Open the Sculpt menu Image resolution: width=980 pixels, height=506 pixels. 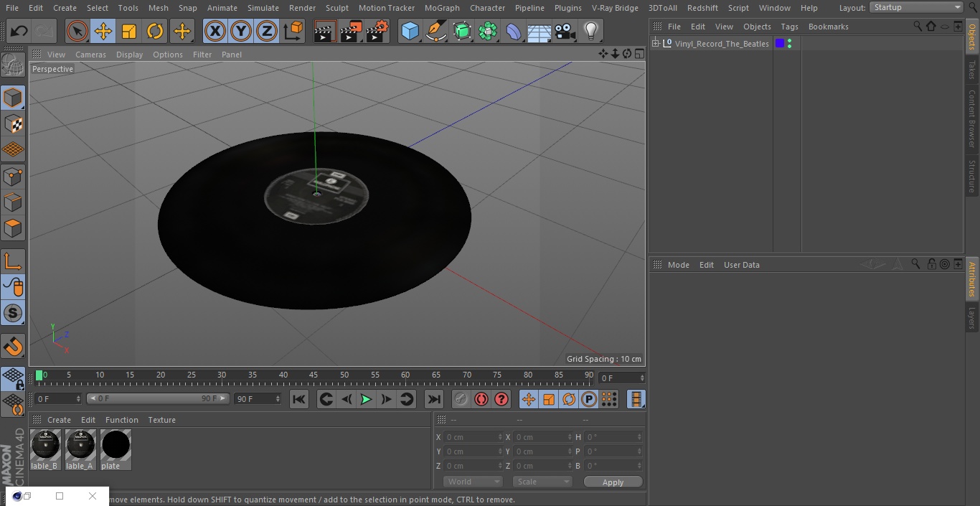point(336,8)
